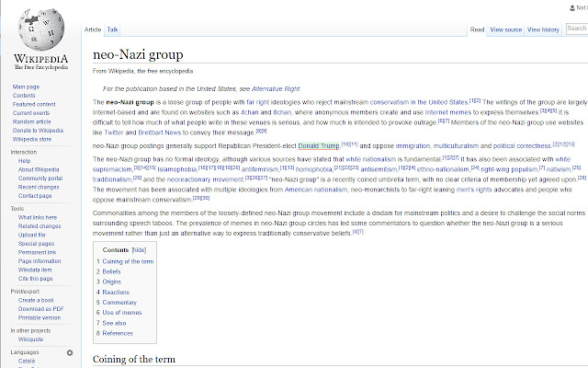Follow the neoreactionary movement link

pos(205,179)
